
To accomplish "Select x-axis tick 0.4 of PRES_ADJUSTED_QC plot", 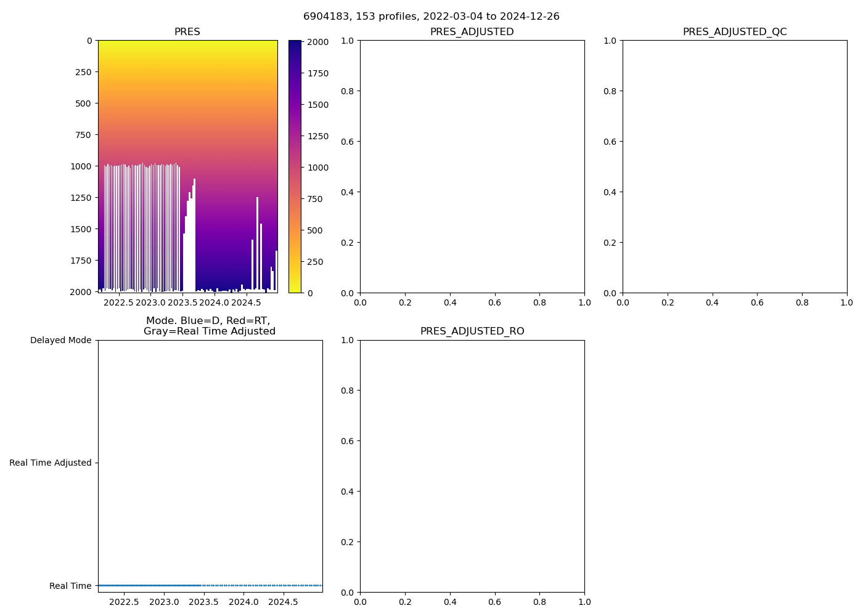I will [713, 303].
